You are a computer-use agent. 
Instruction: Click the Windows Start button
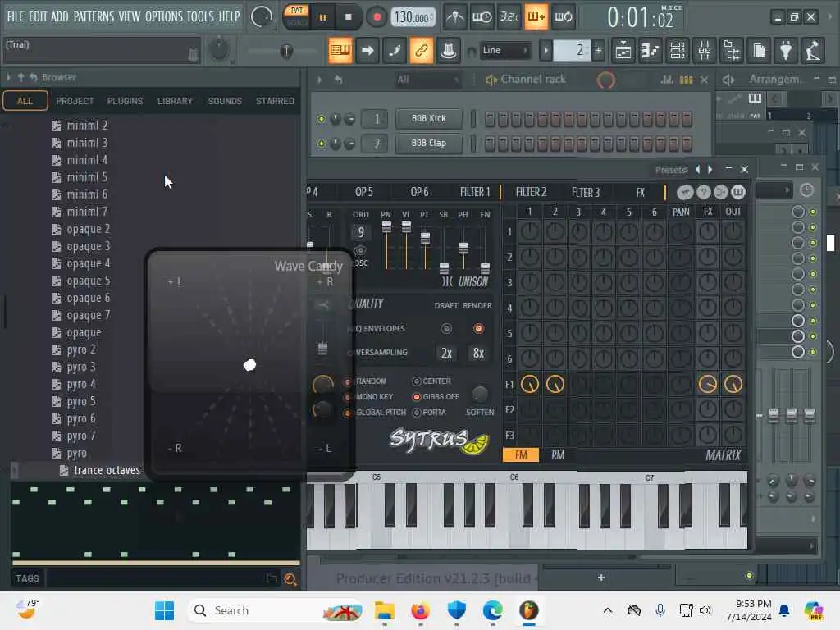(164, 610)
